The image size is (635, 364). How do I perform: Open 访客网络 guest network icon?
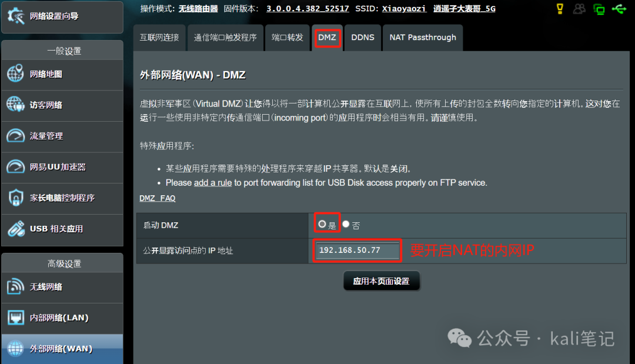tap(15, 105)
